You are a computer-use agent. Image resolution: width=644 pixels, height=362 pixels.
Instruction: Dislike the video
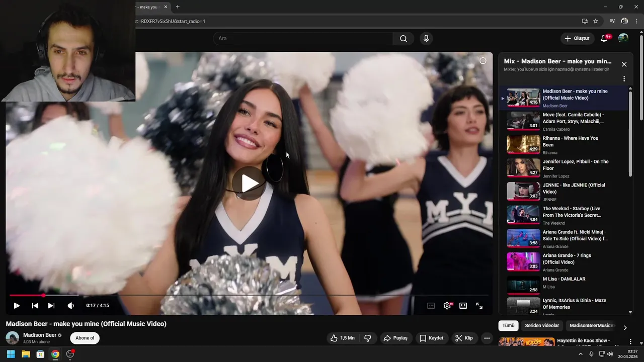coord(368,338)
